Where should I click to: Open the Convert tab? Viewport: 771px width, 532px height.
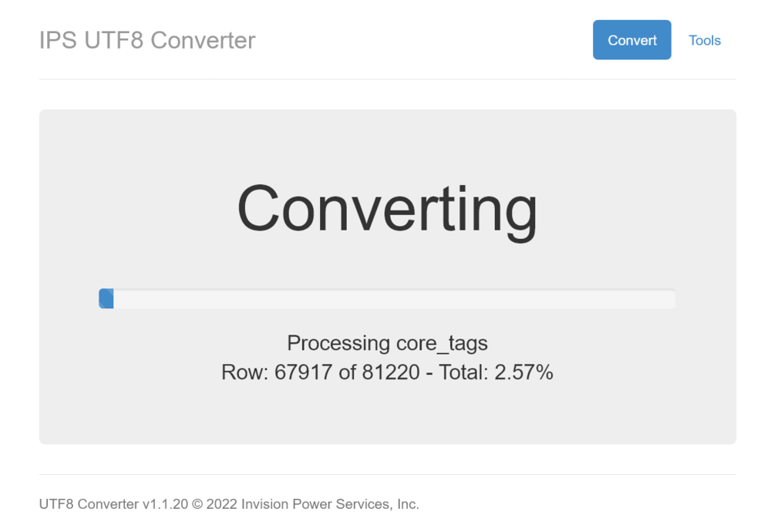point(631,40)
